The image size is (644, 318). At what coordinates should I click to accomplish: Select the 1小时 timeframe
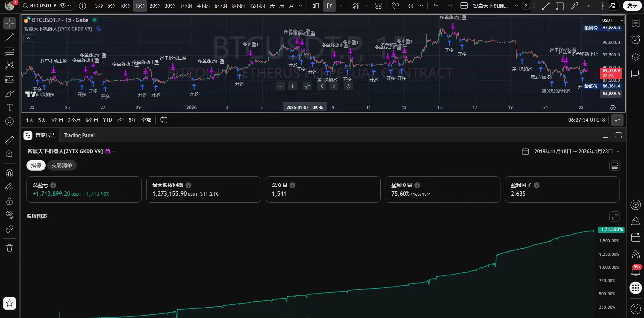tap(186, 6)
